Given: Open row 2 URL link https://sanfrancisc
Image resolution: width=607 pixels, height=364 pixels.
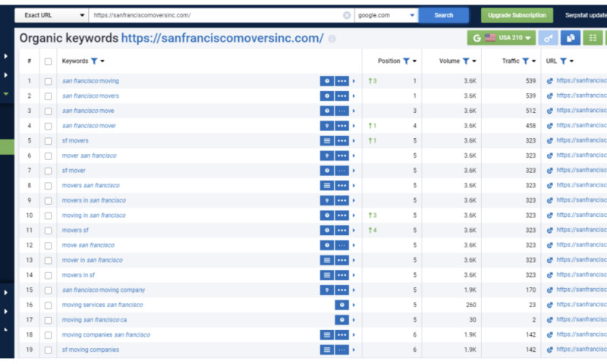Looking at the screenshot, I should 581,96.
